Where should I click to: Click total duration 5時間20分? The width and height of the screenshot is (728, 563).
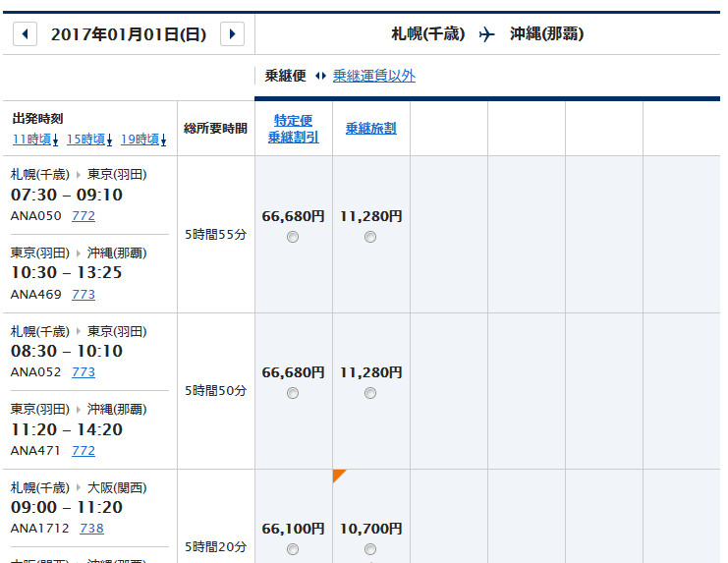tap(216, 546)
